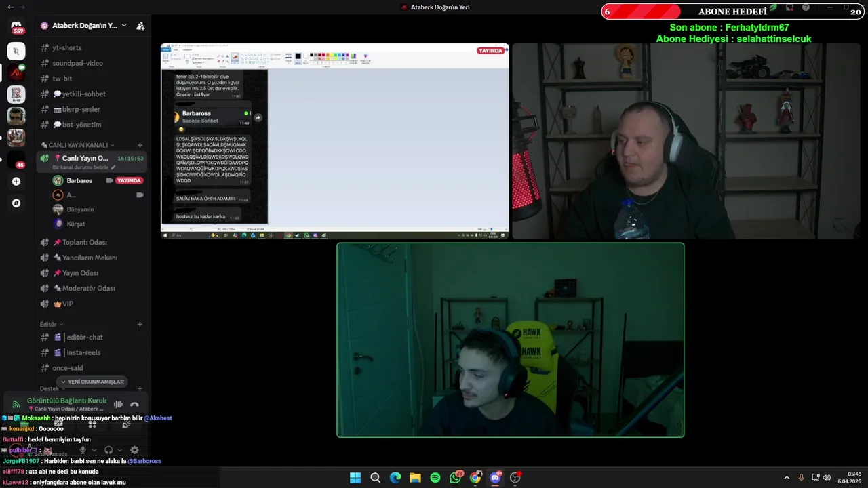
Task: Open Discord direct messages home icon
Action: coord(16,26)
